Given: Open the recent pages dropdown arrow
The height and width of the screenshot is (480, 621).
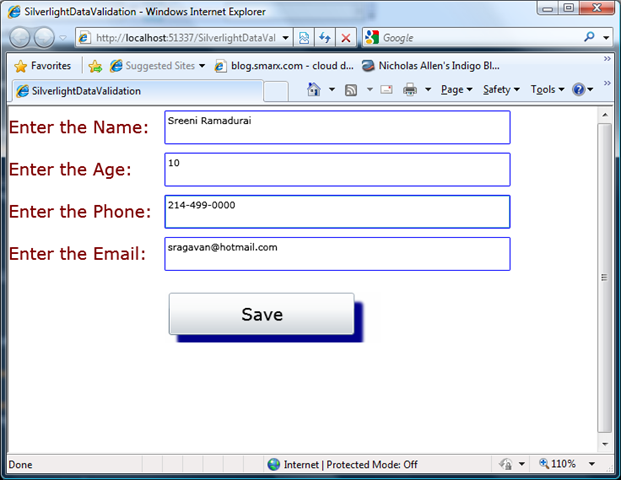Looking at the screenshot, I should click(63, 38).
